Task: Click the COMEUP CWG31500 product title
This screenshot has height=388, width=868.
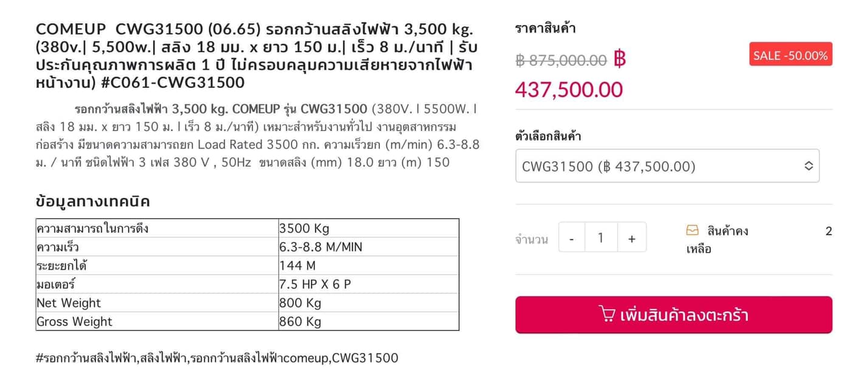Action: pos(255,55)
